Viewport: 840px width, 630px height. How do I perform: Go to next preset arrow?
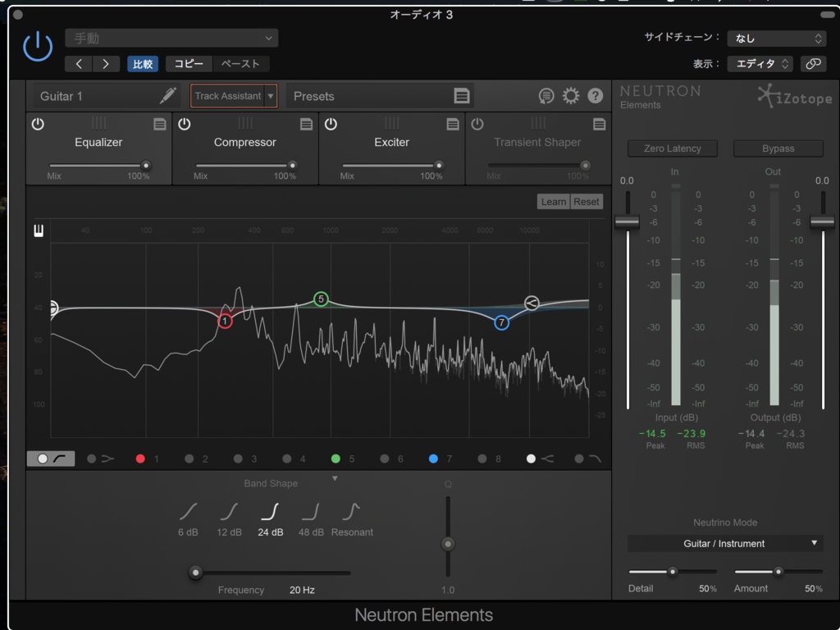pyautogui.click(x=106, y=64)
